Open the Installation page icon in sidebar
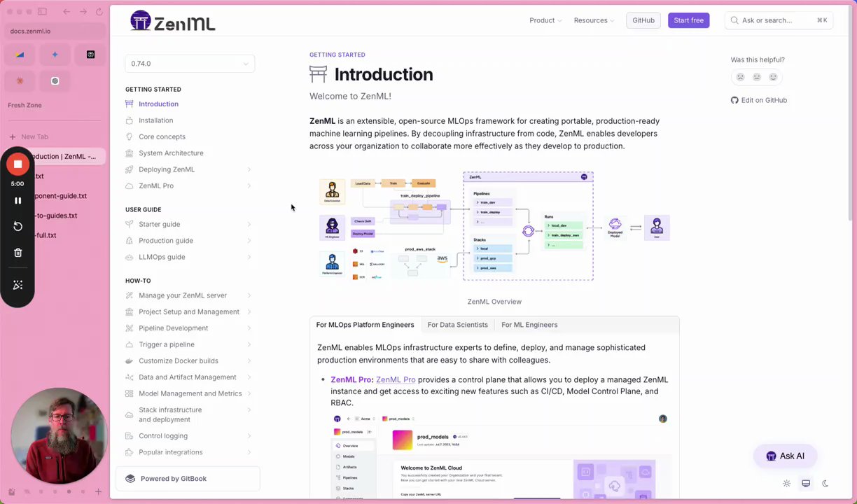This screenshot has width=857, height=504. click(129, 120)
